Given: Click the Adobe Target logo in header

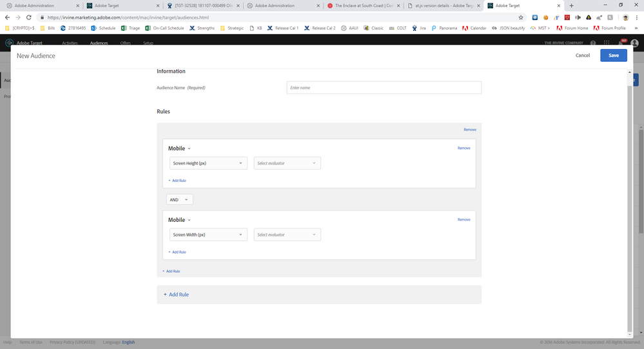Looking at the screenshot, I should [27, 43].
